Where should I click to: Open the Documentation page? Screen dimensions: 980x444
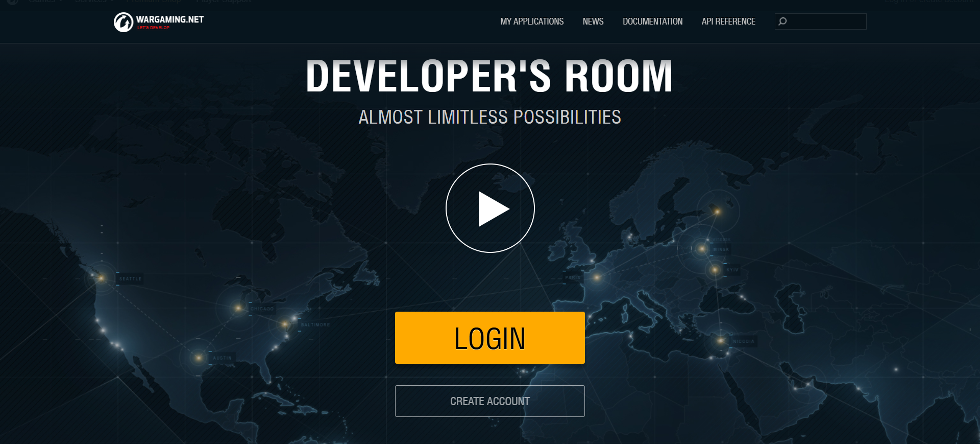[x=652, y=21]
